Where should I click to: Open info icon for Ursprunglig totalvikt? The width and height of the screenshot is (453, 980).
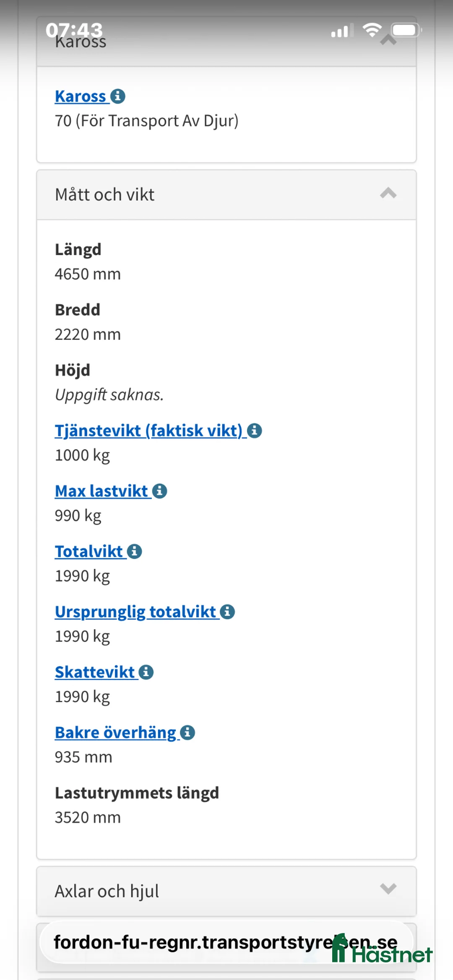pyautogui.click(x=226, y=612)
